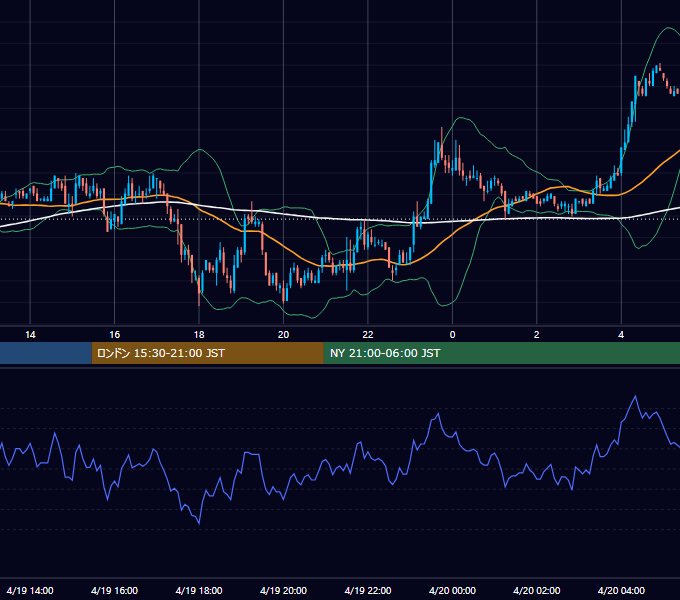Click the 0 hour label on price chart axis

coord(452,335)
